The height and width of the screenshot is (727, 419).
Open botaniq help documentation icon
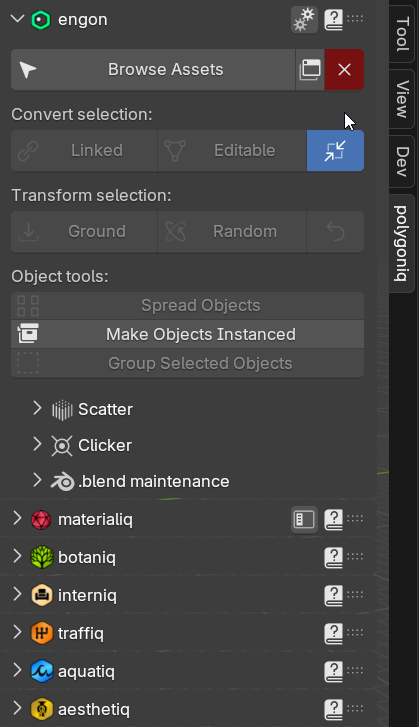point(333,557)
